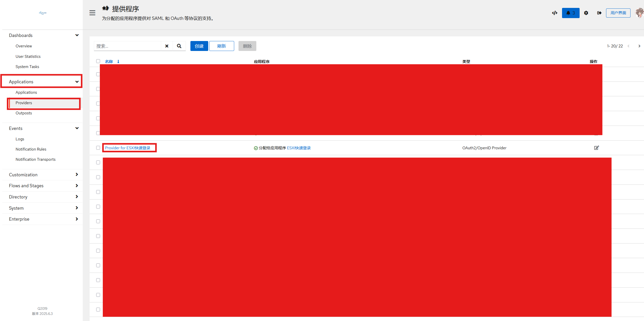Click the 创建 create button

199,46
